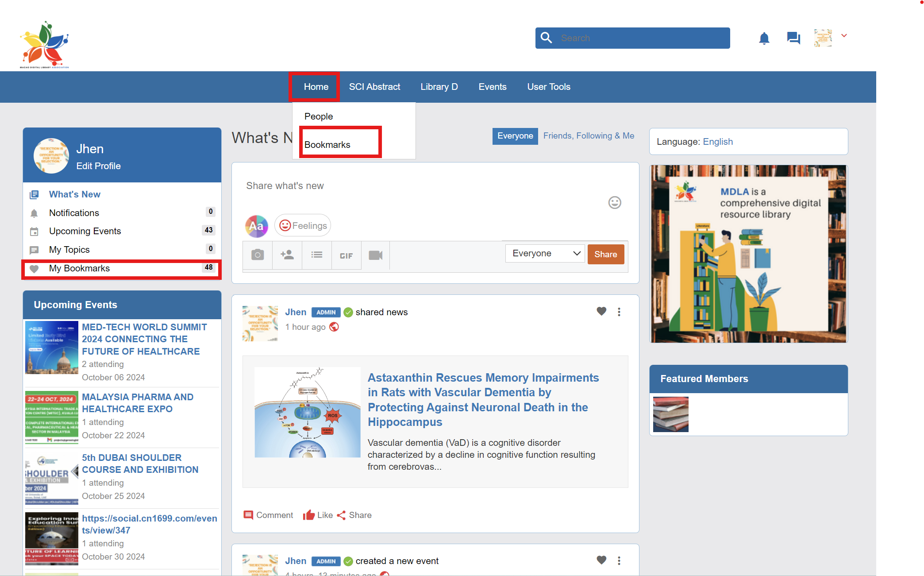Click the notifications bell icon
Image resolution: width=924 pixels, height=576 pixels.
click(764, 39)
